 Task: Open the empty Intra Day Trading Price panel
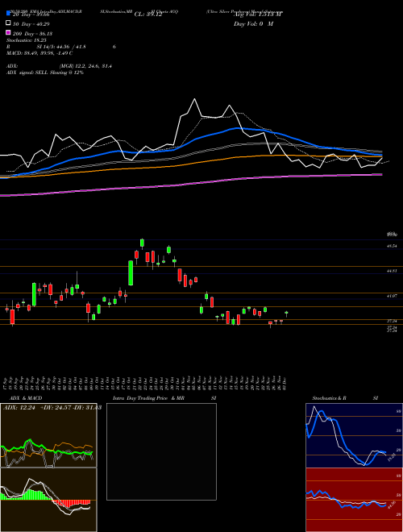pos(161,451)
